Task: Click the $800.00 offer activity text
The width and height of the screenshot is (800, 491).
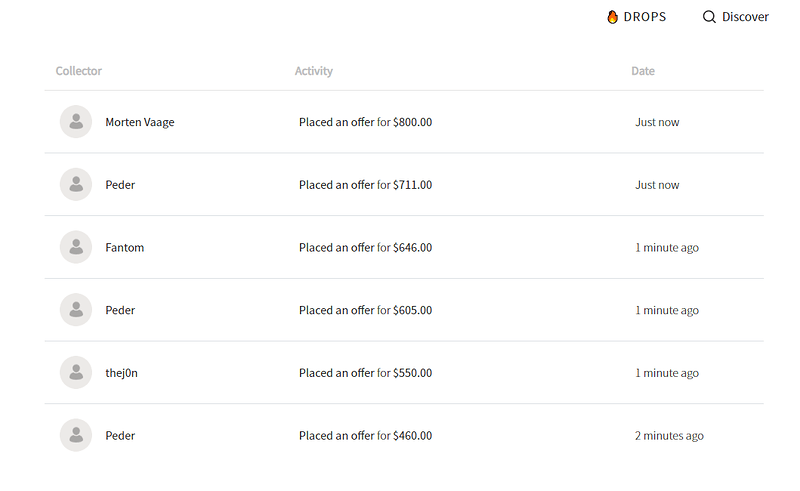Action: tap(365, 122)
